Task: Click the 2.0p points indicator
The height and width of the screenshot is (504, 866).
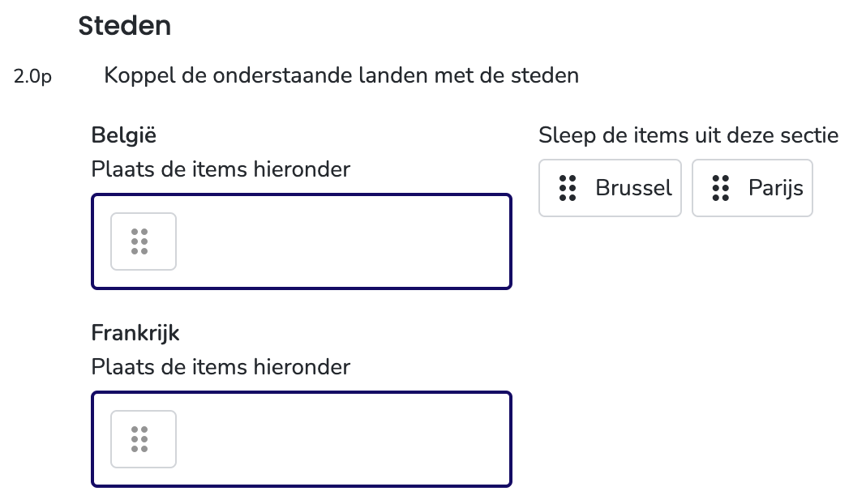Action: pos(32,76)
